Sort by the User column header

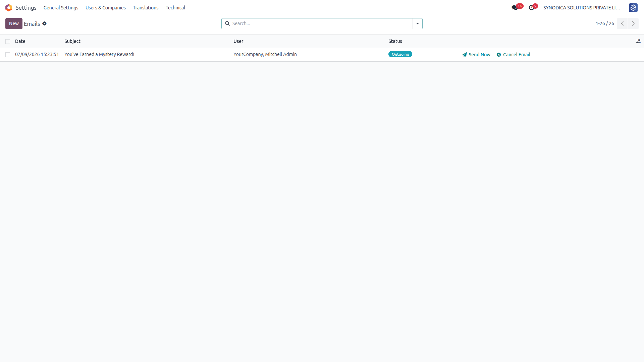[x=238, y=41]
